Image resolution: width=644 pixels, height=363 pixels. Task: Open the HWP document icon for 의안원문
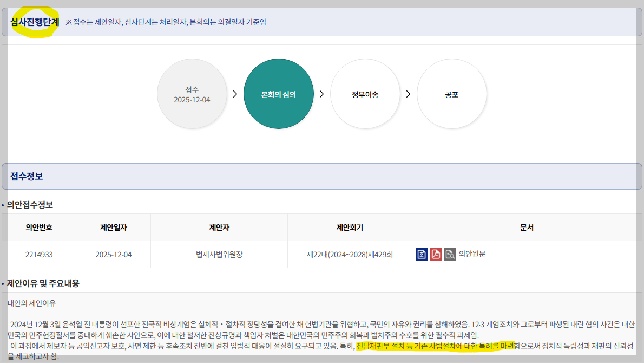422,255
